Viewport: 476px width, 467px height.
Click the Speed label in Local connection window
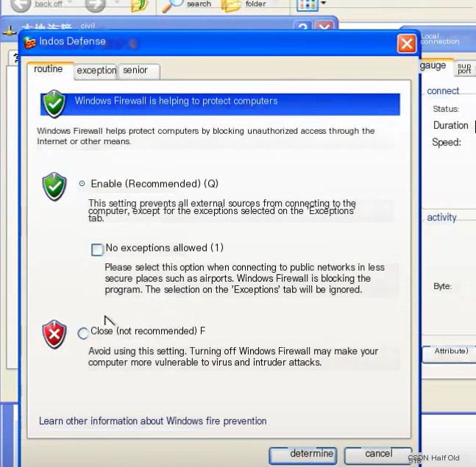point(447,142)
